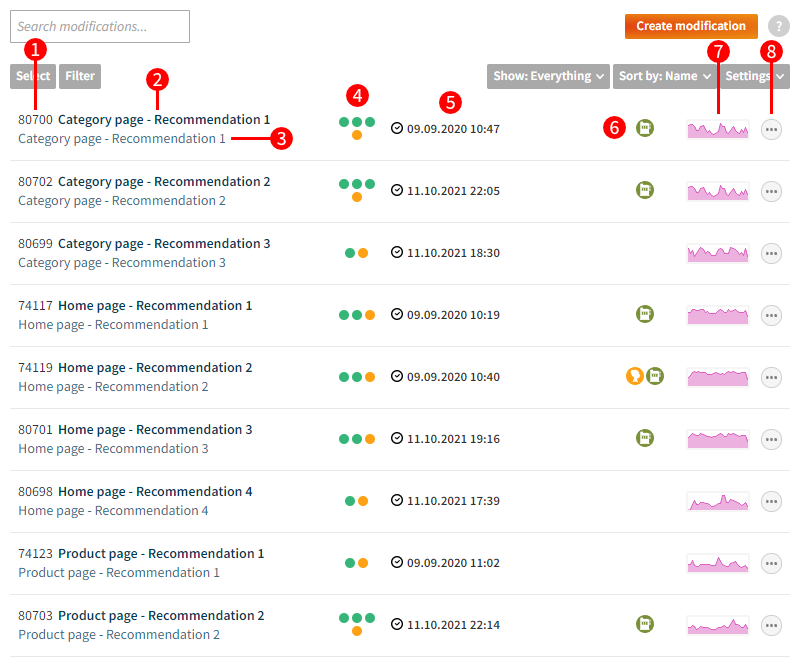Click the performance graph for Home page Recommendation 2

click(718, 377)
